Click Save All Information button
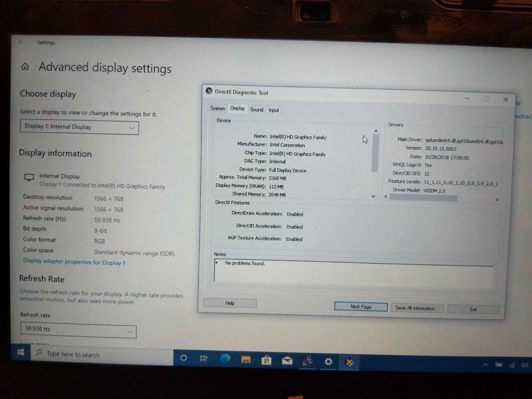Image resolution: width=532 pixels, height=399 pixels. click(417, 308)
